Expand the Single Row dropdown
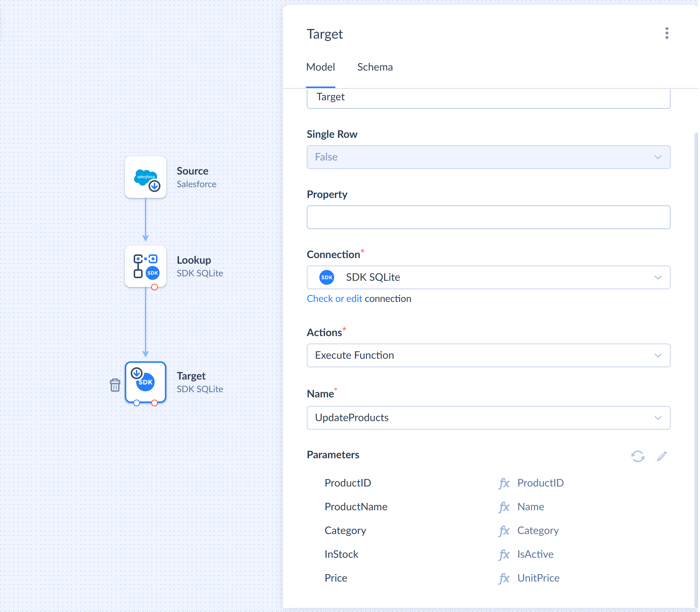 coord(488,157)
